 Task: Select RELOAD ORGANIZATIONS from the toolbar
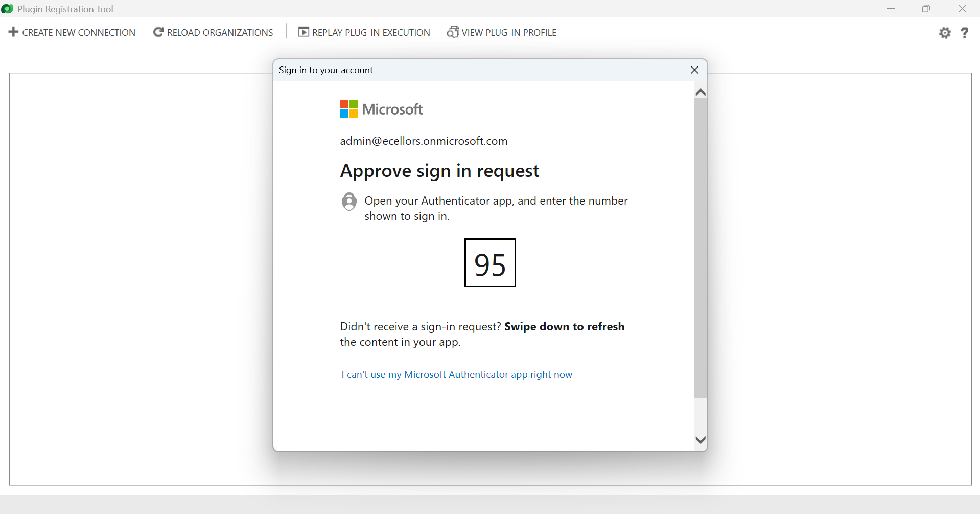[x=220, y=32]
